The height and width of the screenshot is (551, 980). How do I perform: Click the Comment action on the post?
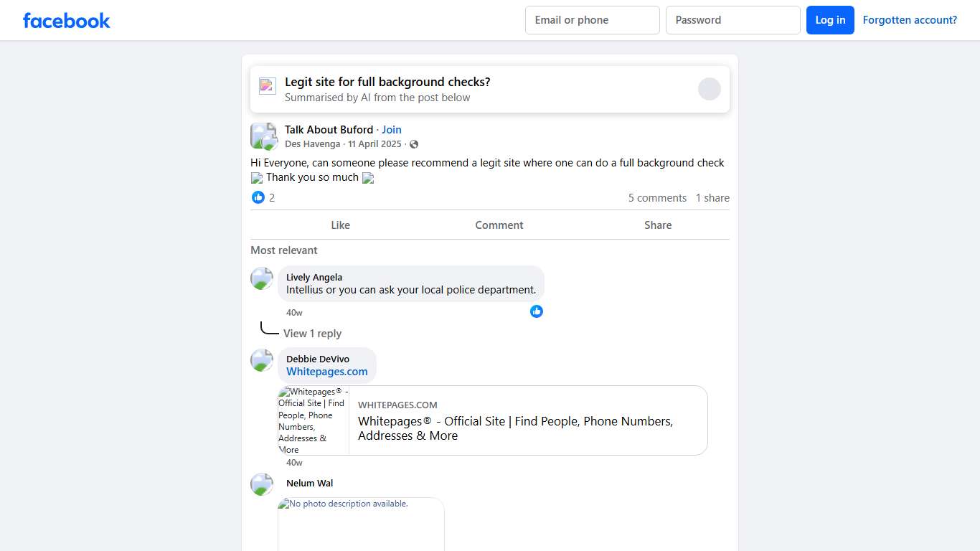pos(499,225)
